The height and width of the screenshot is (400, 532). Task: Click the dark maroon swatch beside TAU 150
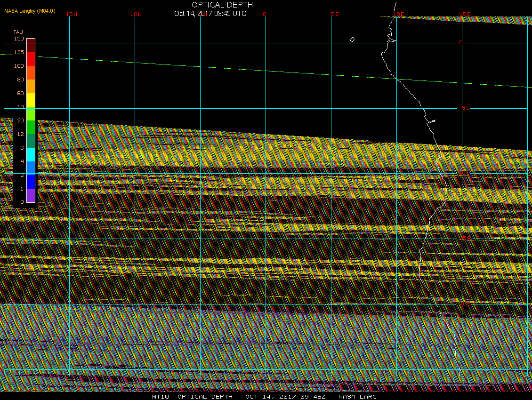point(31,46)
